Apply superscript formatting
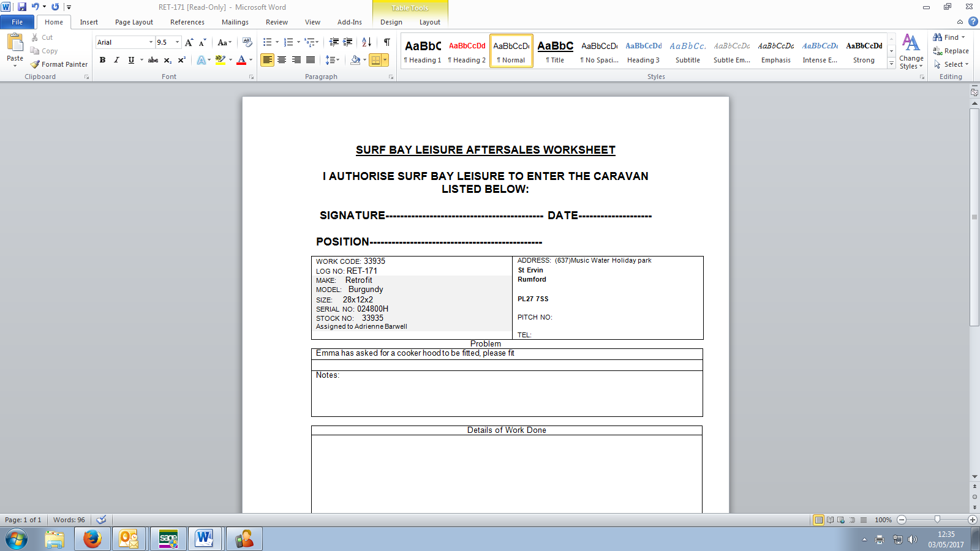The image size is (980, 551). tap(181, 60)
